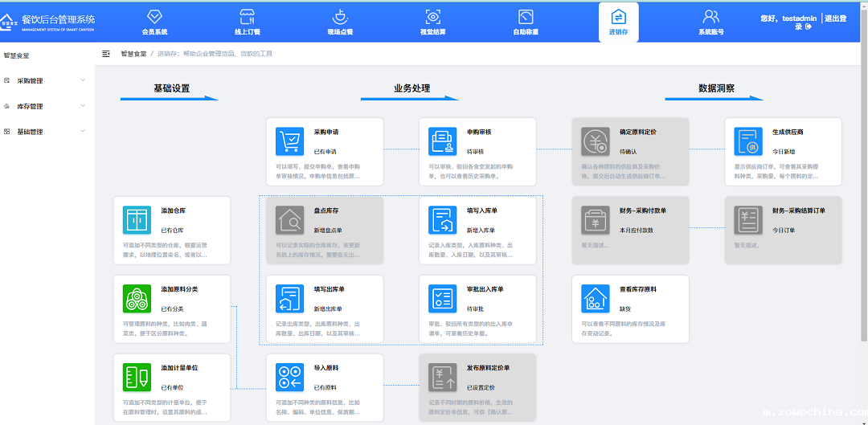The image size is (868, 425).
Task: Click the 填写出库单 icon
Action: click(289, 298)
